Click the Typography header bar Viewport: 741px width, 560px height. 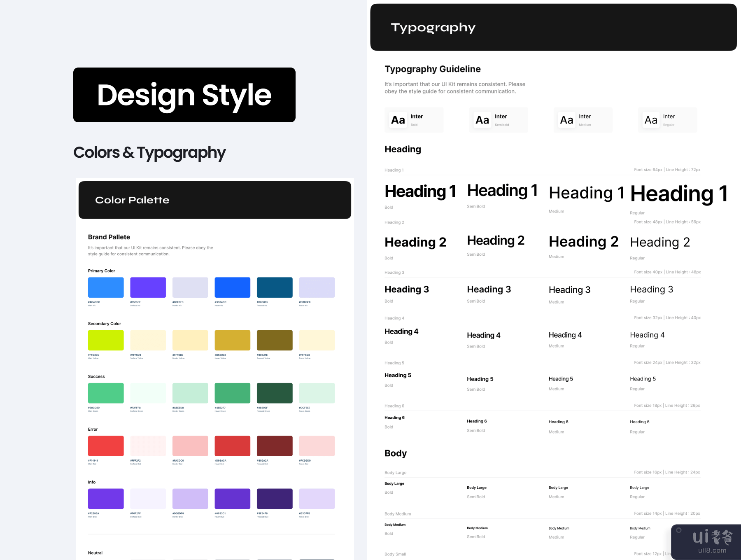553,28
